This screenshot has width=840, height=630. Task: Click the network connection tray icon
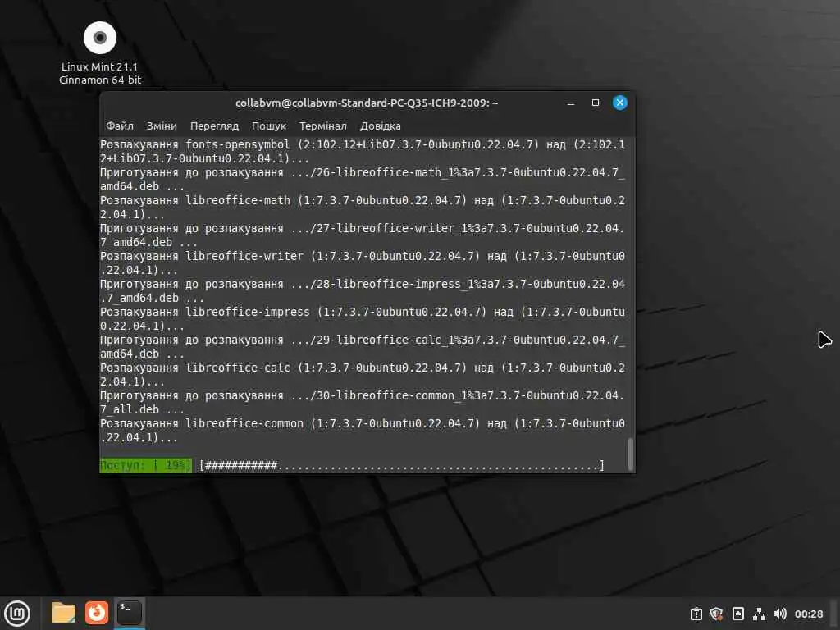[759, 614]
